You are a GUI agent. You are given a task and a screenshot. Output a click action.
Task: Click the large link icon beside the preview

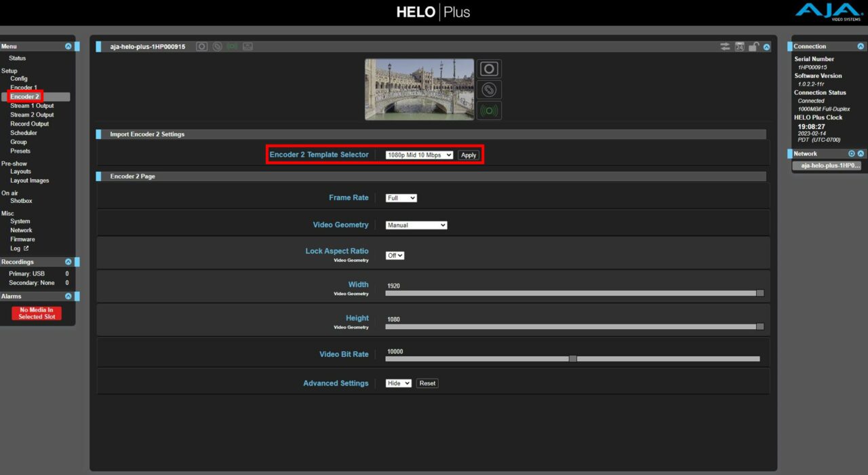(489, 90)
